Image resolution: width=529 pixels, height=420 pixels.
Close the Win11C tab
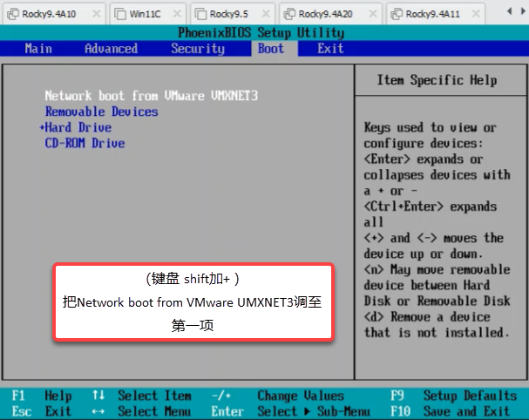pyautogui.click(x=180, y=14)
